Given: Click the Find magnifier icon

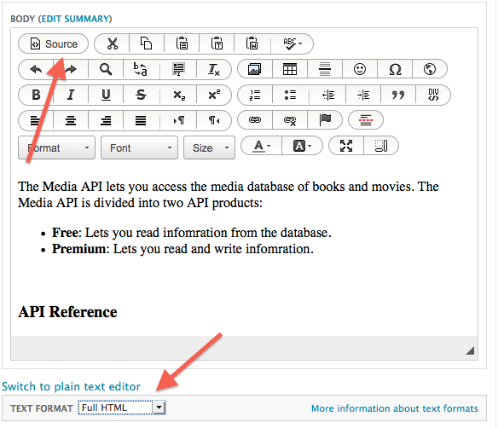Looking at the screenshot, I should click(106, 69).
